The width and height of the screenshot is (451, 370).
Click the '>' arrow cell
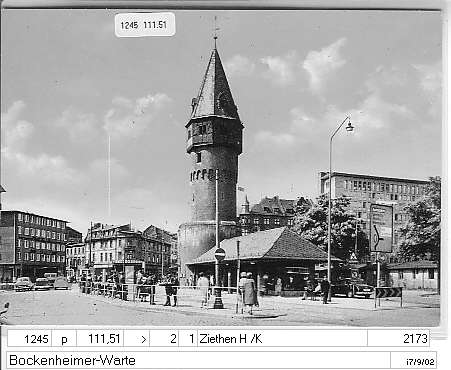coord(137,339)
